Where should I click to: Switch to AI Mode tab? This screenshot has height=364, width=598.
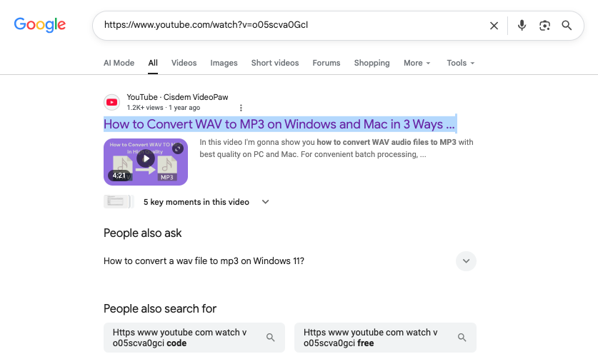119,63
